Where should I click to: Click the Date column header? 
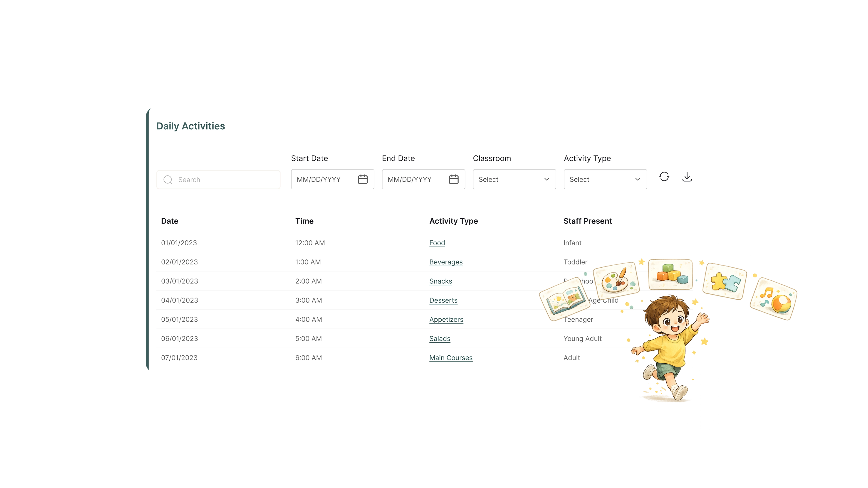tap(169, 221)
